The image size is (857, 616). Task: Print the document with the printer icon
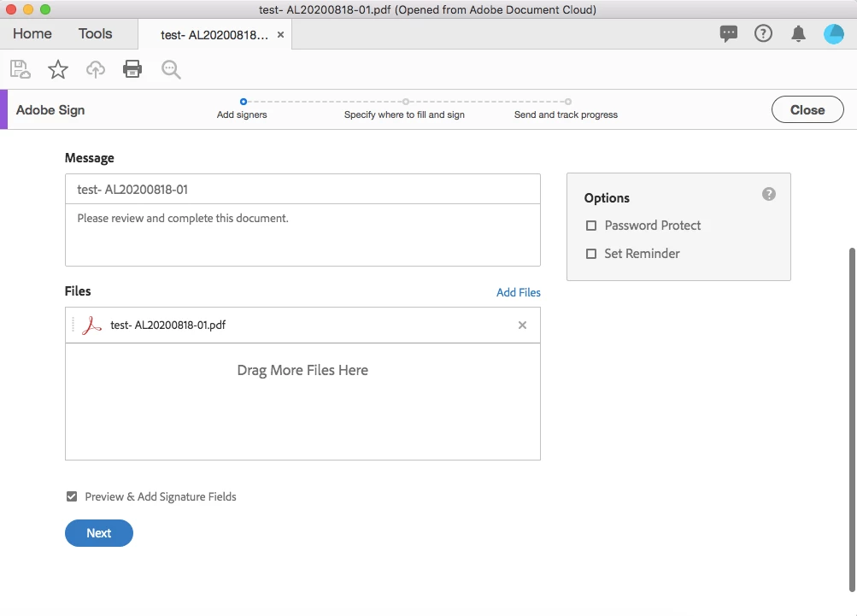click(x=132, y=69)
